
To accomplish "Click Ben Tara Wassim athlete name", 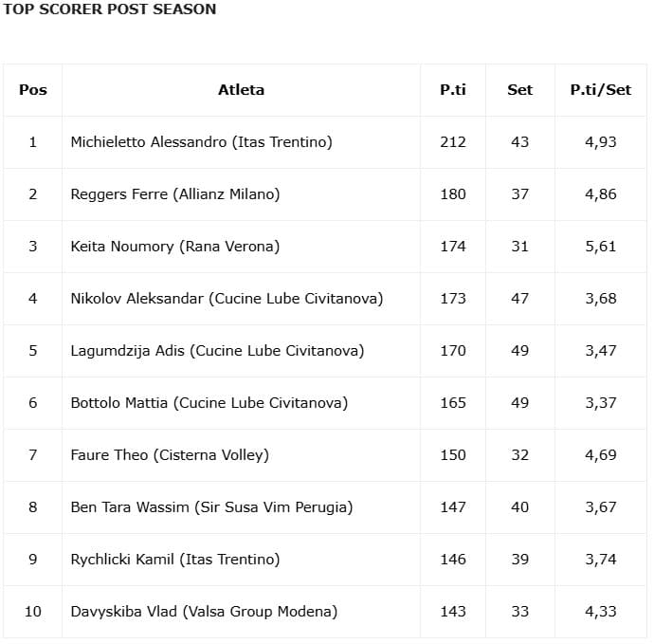I will 211,507.
